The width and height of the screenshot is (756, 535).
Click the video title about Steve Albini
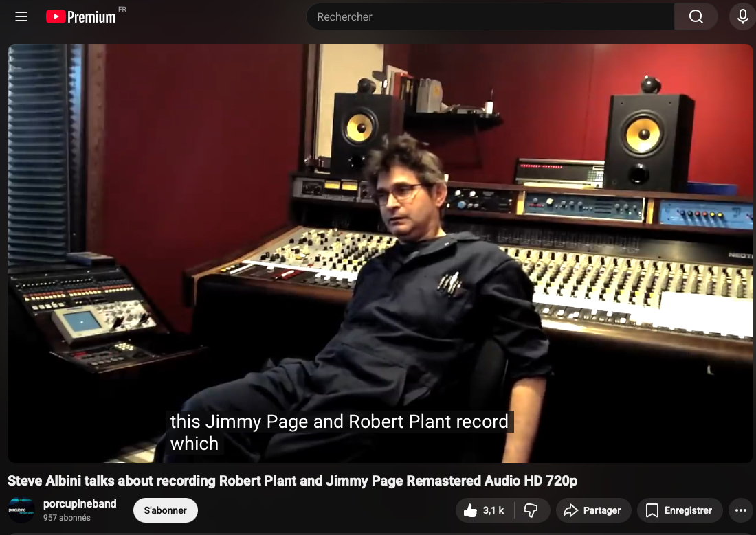pos(292,481)
